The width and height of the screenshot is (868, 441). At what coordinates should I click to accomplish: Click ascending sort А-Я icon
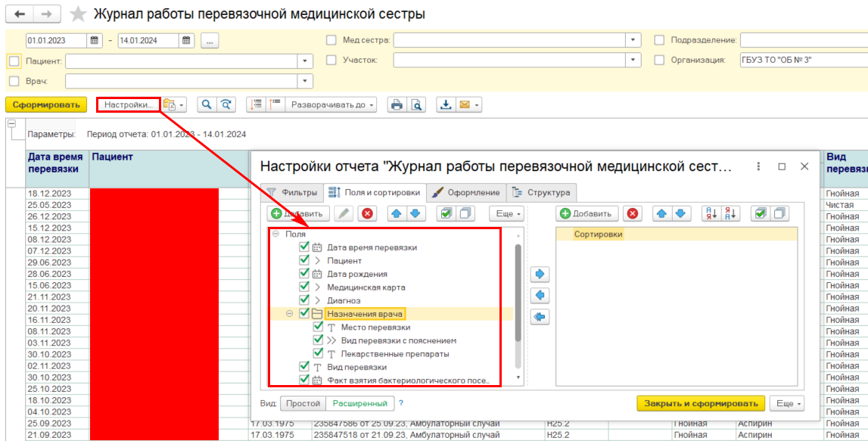(x=711, y=213)
